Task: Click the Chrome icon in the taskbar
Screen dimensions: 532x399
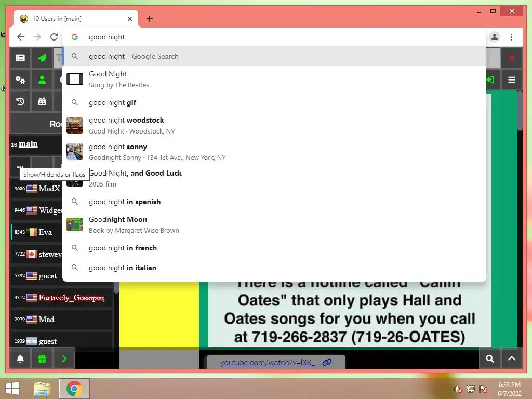Action: [74, 389]
